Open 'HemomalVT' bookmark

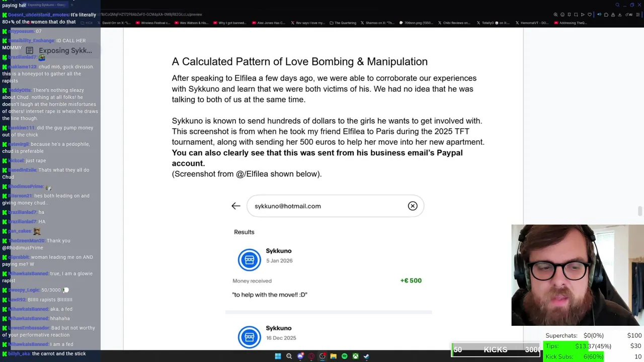tap(531, 23)
